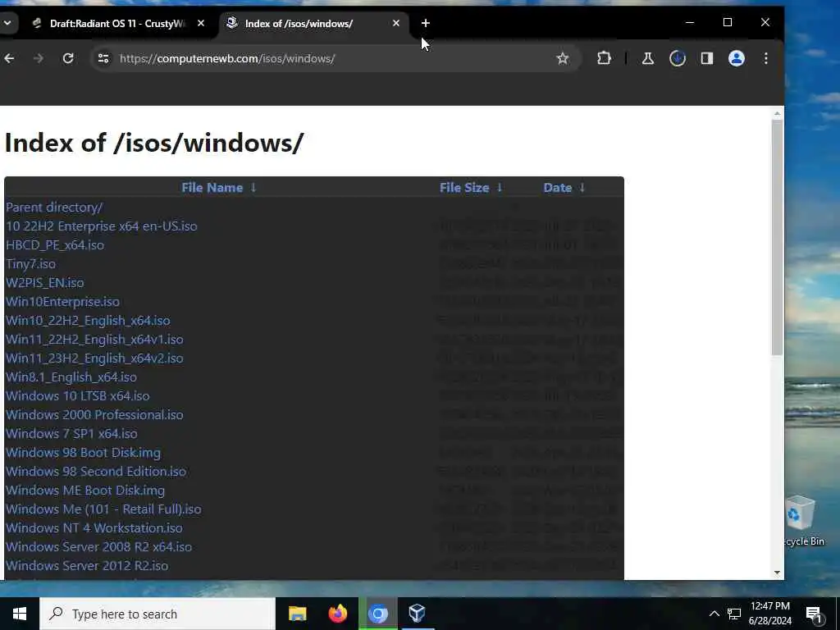This screenshot has height=630, width=840.
Task: Click Win8.1_English_x64.iso
Action: 71,377
